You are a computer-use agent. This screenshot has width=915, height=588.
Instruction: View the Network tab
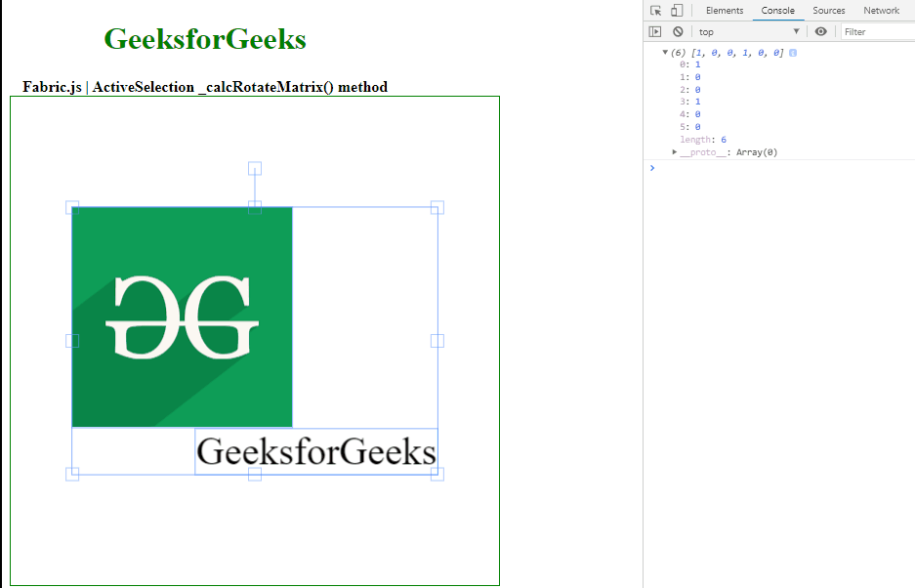coord(881,10)
